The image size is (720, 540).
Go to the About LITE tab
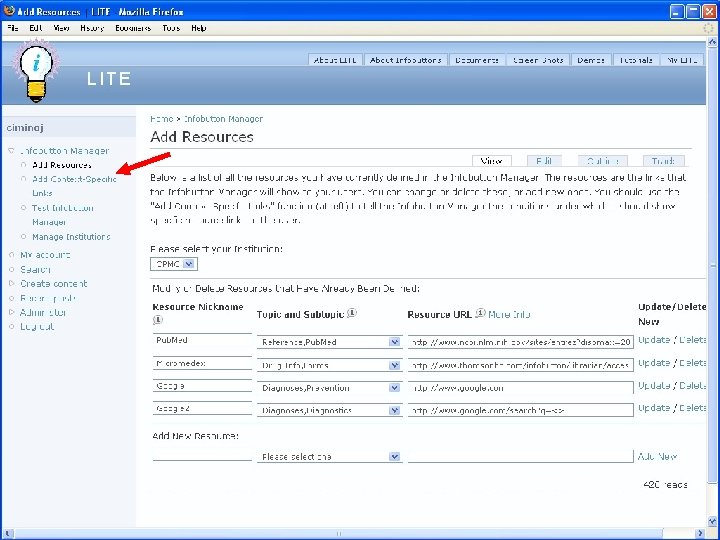click(x=335, y=60)
